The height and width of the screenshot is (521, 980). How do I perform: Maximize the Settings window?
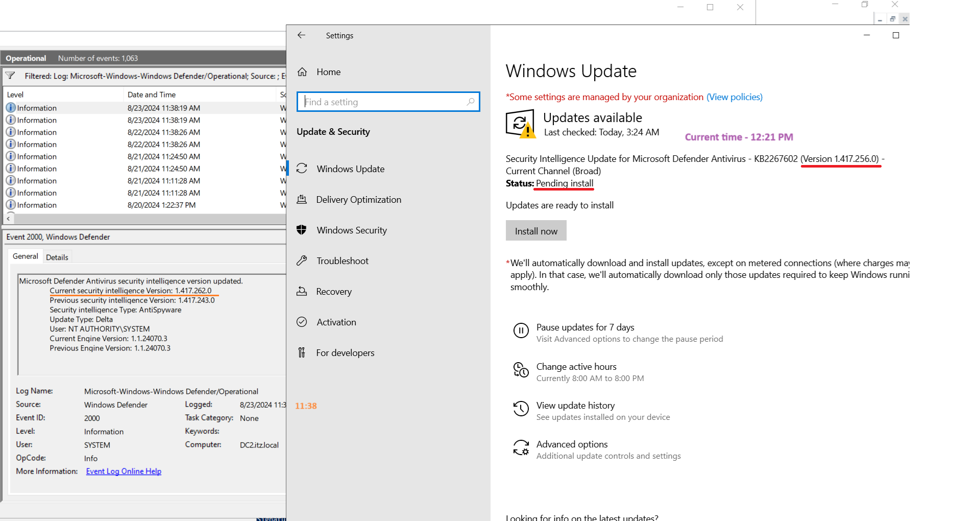(895, 35)
